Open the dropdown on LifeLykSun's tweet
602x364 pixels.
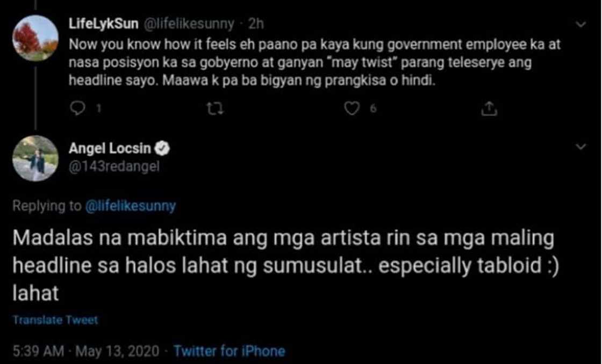(x=580, y=24)
